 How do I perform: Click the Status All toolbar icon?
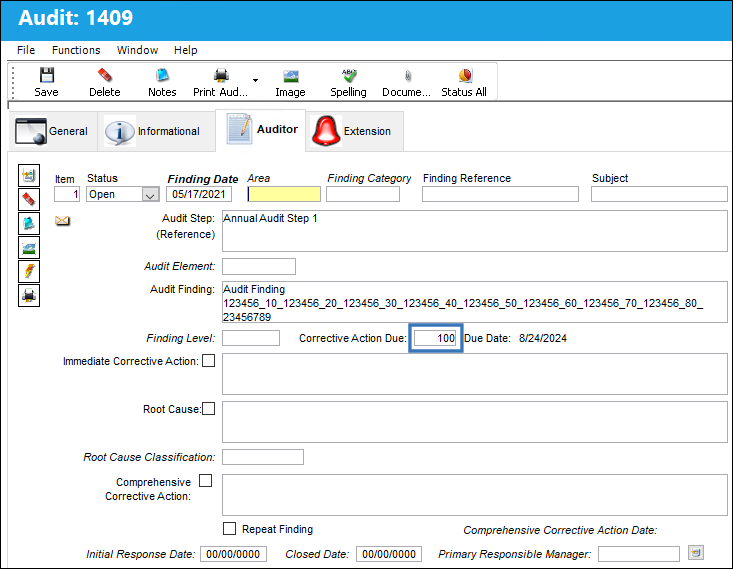[x=465, y=75]
